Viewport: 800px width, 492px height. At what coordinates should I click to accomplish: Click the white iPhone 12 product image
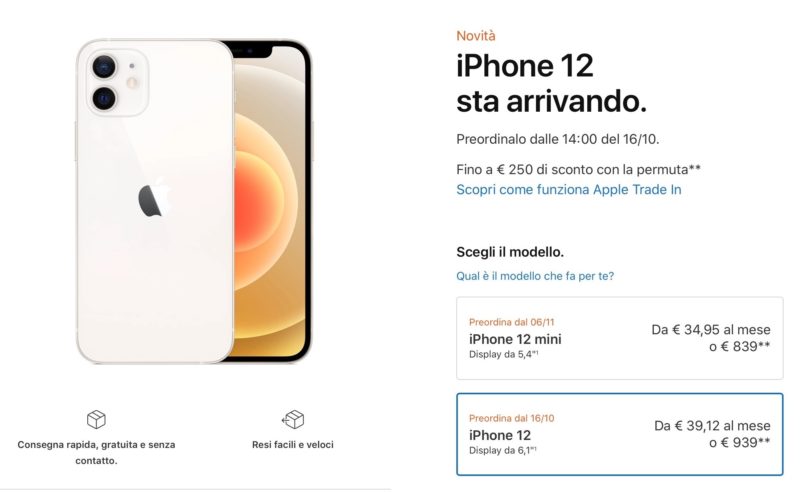point(194,201)
